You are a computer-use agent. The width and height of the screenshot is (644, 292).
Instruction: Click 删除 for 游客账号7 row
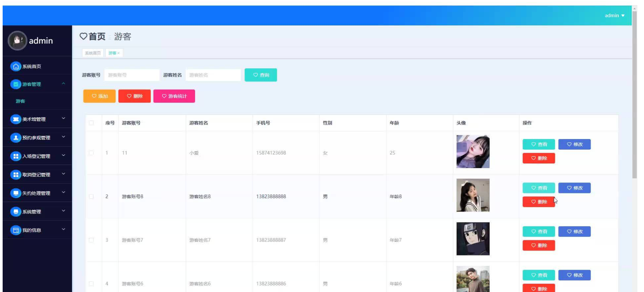pyautogui.click(x=539, y=246)
